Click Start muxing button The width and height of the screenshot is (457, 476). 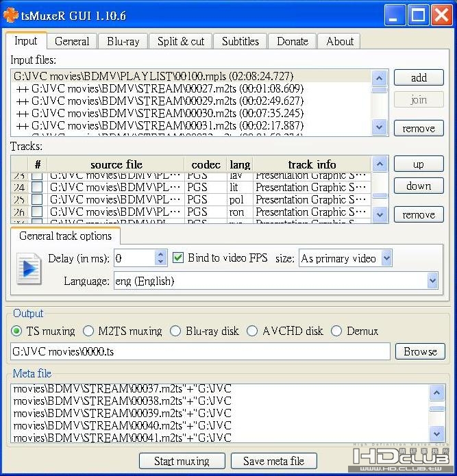[x=182, y=461]
